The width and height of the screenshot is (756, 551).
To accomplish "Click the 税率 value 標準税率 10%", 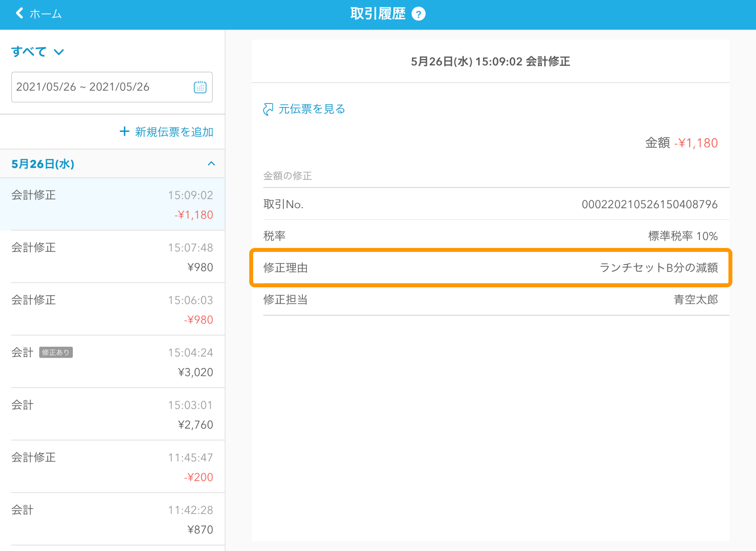I will pyautogui.click(x=683, y=236).
